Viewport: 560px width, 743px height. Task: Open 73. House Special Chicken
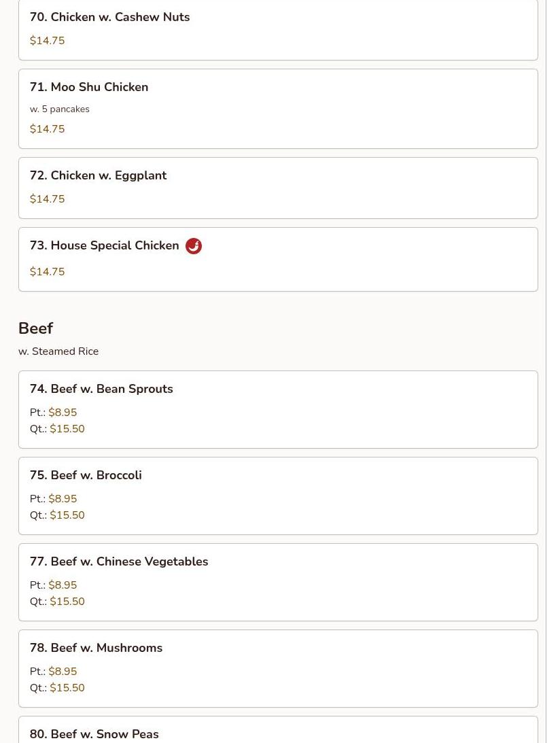278,259
